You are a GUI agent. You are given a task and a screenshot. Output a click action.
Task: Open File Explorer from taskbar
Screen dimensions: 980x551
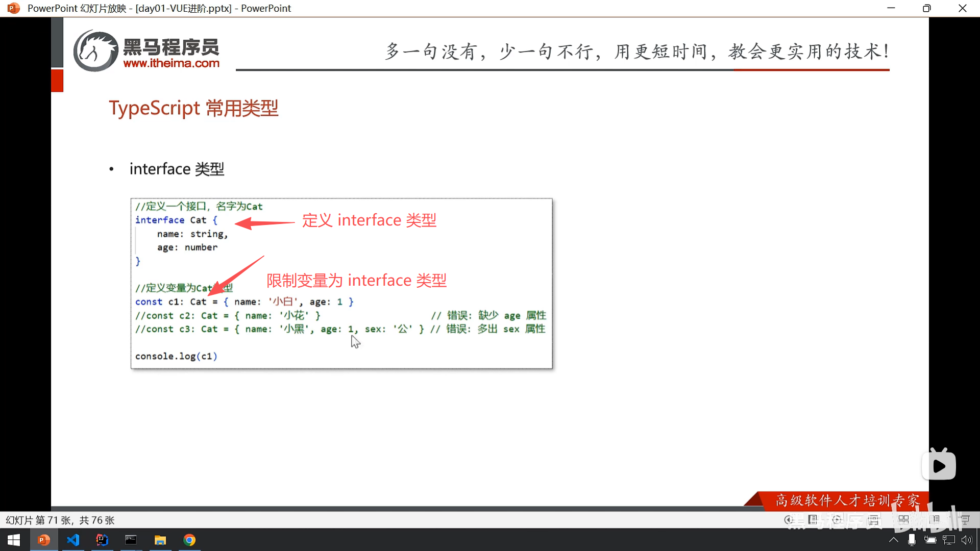(x=160, y=540)
